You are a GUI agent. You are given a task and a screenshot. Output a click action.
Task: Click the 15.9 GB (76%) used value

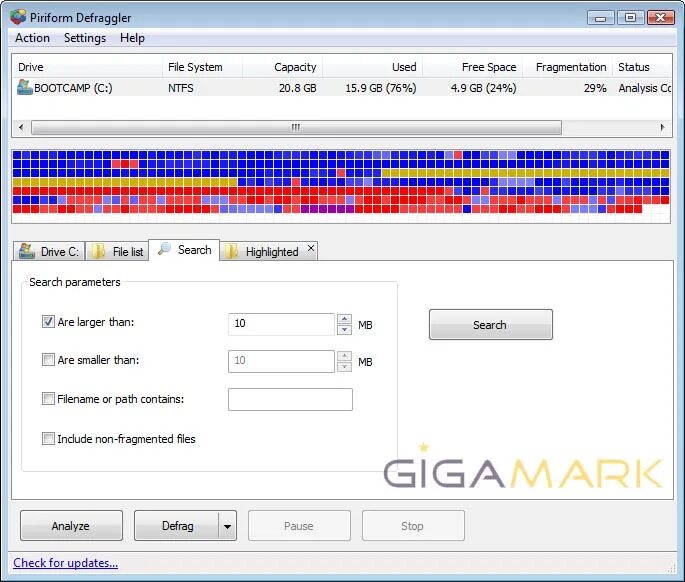381,88
